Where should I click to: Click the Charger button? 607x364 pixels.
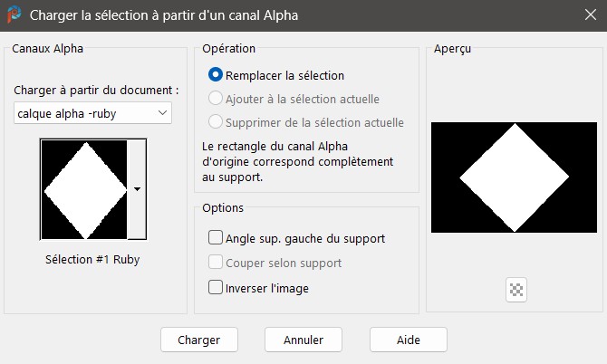[199, 340]
